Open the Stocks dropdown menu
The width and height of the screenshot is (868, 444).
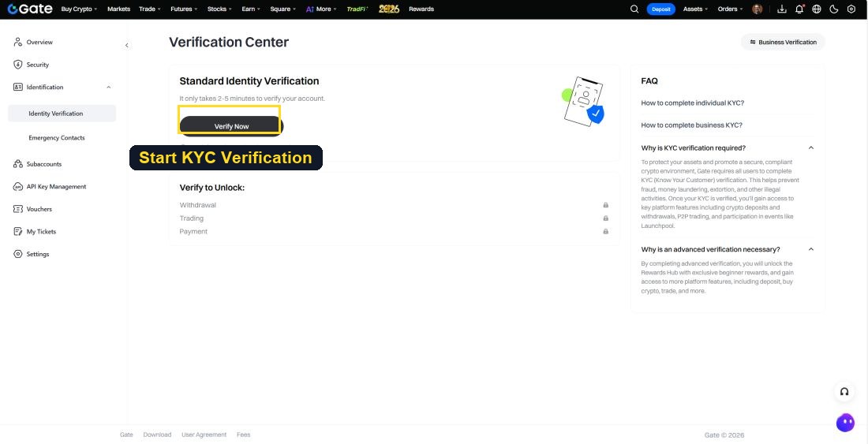click(220, 9)
